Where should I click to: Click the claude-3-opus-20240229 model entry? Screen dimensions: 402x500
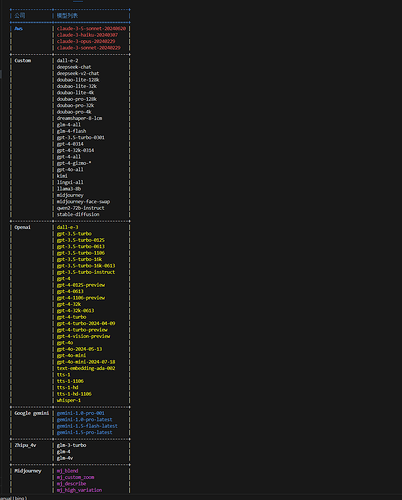tap(86, 41)
